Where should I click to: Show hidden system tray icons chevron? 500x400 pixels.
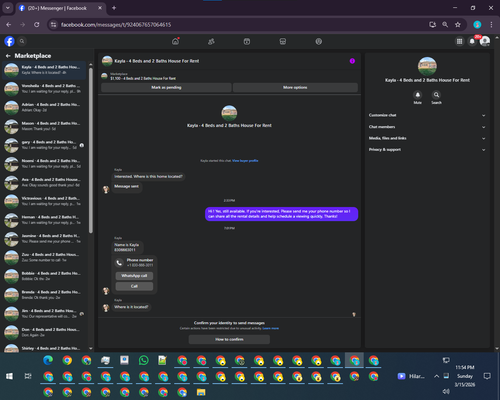pyautogui.click(x=436, y=376)
